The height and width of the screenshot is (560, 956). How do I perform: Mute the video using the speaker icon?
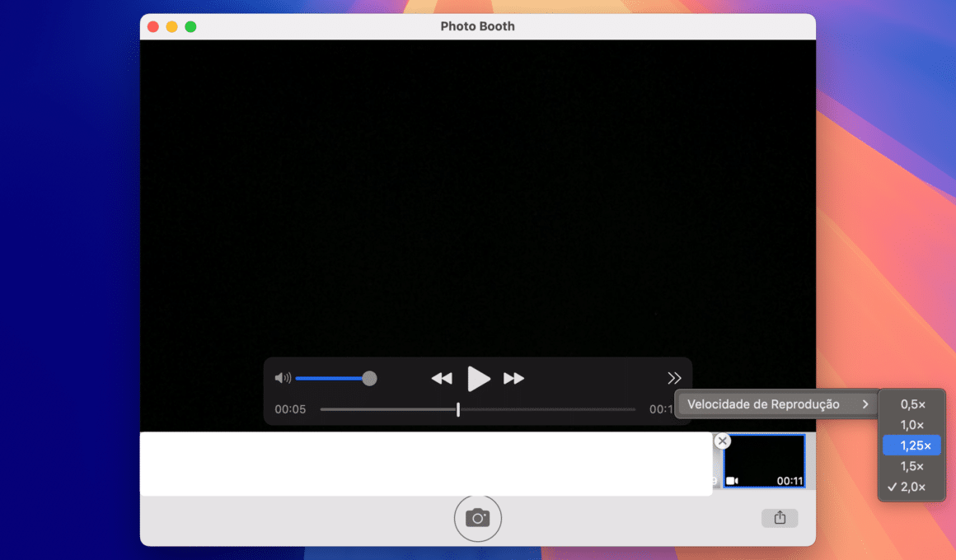click(283, 378)
